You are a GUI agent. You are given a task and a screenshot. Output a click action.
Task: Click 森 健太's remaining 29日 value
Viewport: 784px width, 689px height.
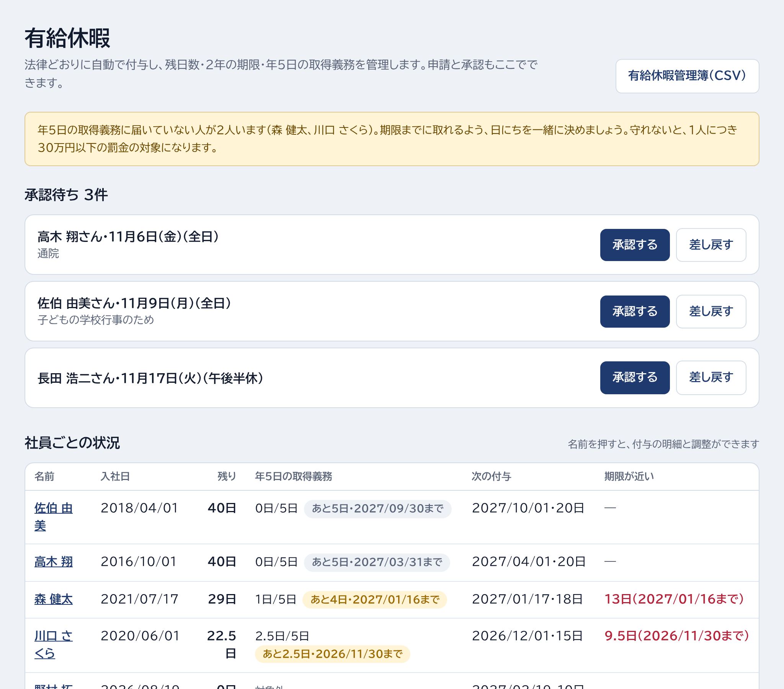point(222,599)
